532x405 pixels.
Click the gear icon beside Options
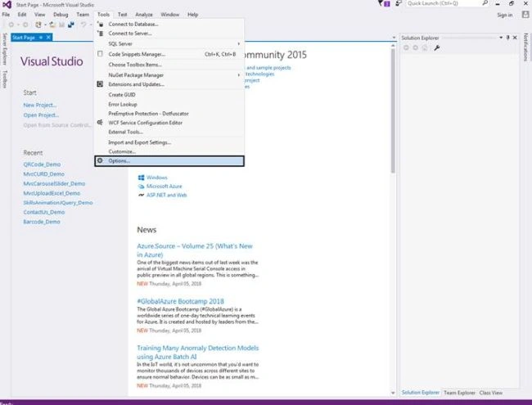[100, 161]
